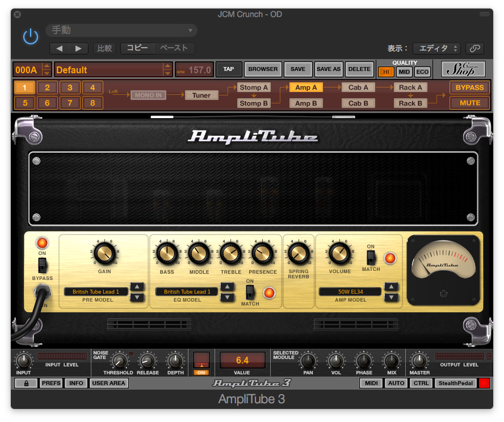The image size is (504, 422).
Task: Click the amp VOLUME knob
Action: click(x=339, y=253)
